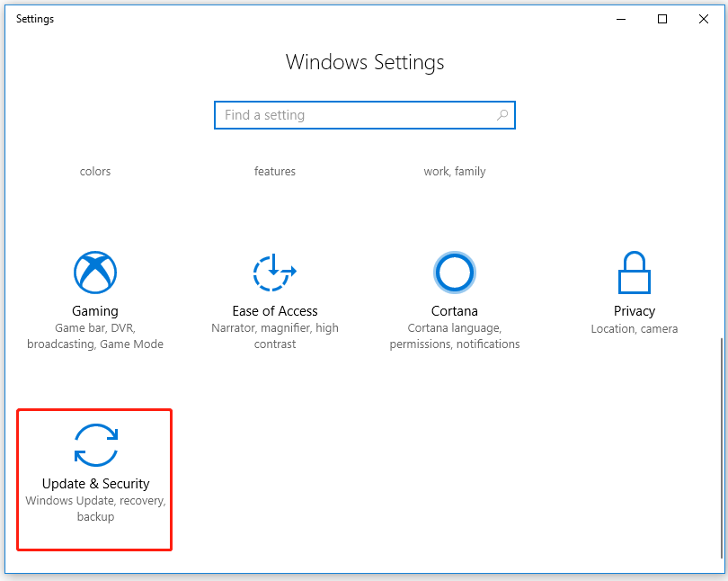This screenshot has height=581, width=728.
Task: Click the magnifier icon in the search bar
Action: pyautogui.click(x=502, y=115)
